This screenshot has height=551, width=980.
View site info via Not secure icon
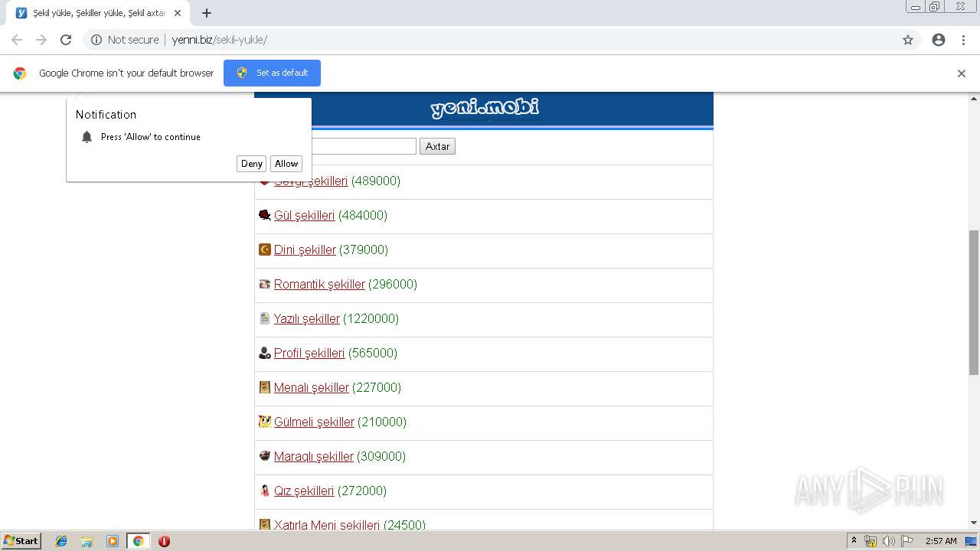tap(96, 40)
